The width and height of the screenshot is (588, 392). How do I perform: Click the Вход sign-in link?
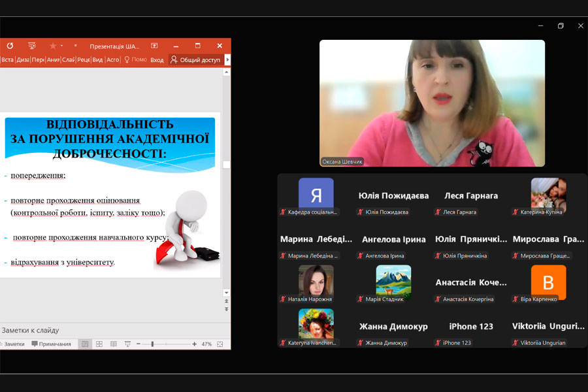[157, 59]
